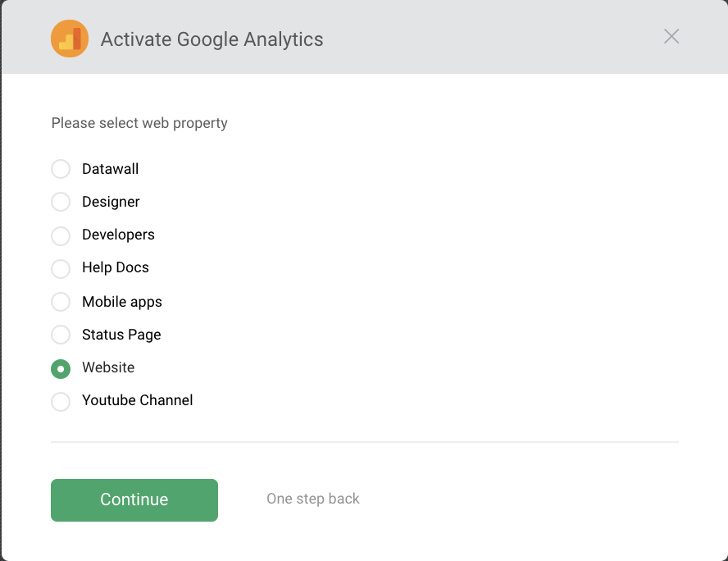Go back via One step back link
Viewport: 728px width, 561px height.
tap(313, 499)
